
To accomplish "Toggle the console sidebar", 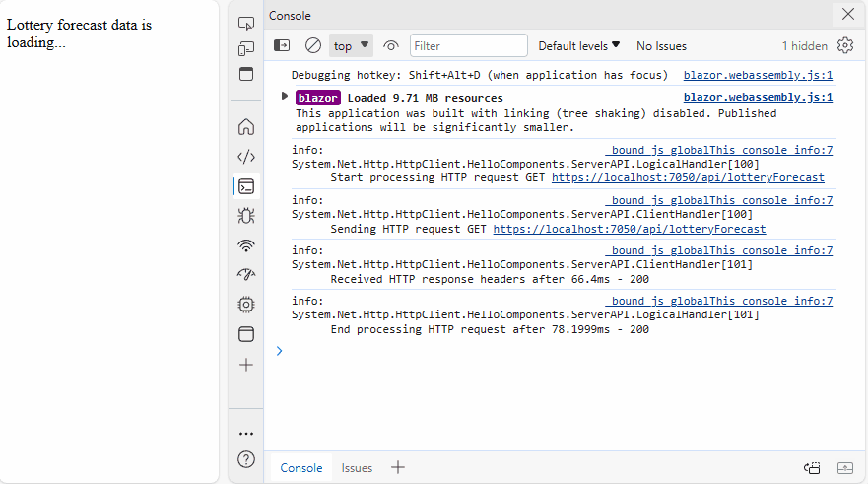I will [x=282, y=45].
